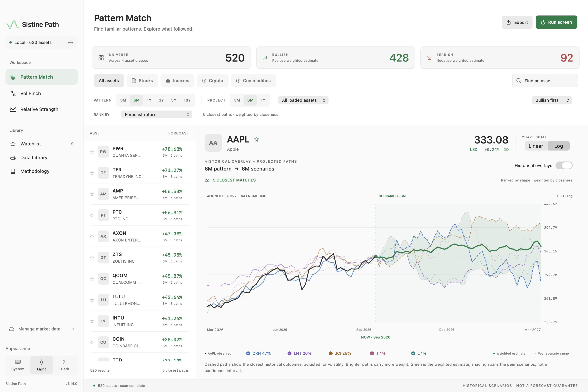Viewport: 588px width, 392px height.
Task: Star PWR to add to watchlist
Action: tap(92, 152)
